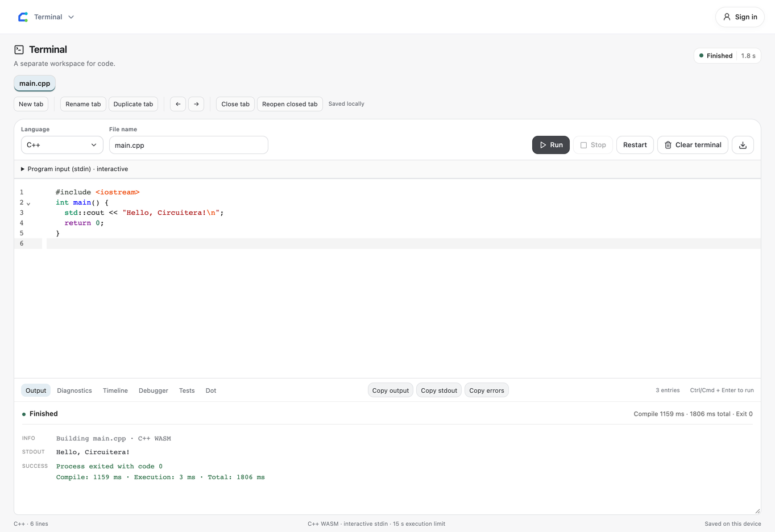Click "Compile 1159 ms · 1806 ms total · Exit 0" summary
The height and width of the screenshot is (532, 775).
[693, 414]
